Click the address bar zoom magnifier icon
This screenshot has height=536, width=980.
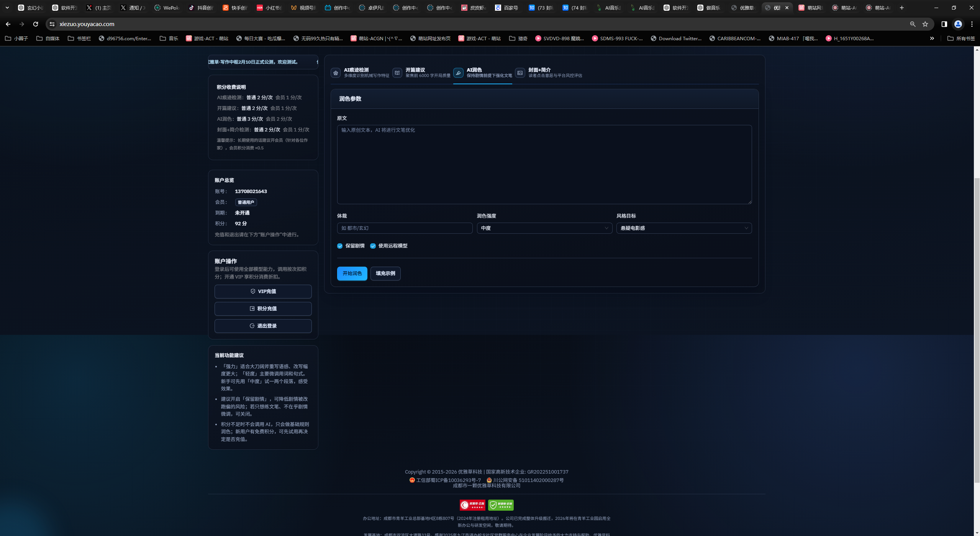pyautogui.click(x=913, y=24)
